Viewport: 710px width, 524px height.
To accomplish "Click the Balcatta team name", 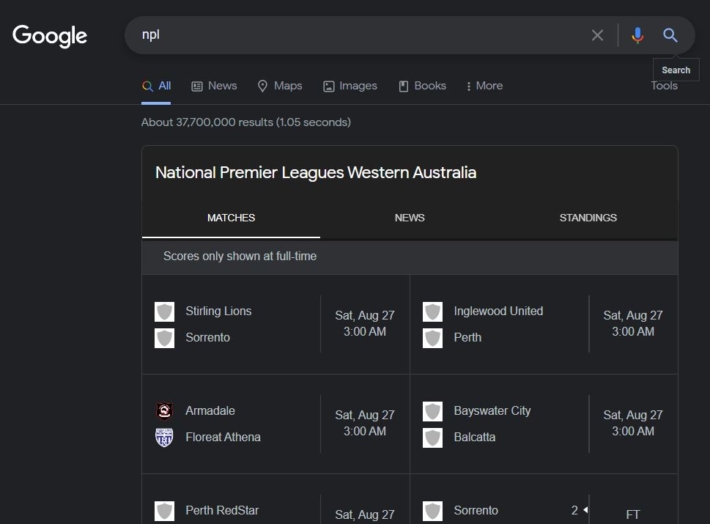I will [x=475, y=437].
